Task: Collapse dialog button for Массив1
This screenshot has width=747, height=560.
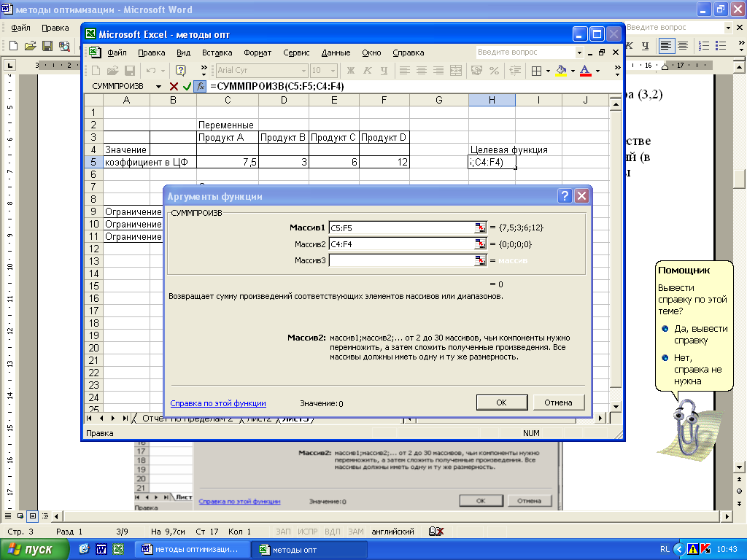Action: [480, 227]
